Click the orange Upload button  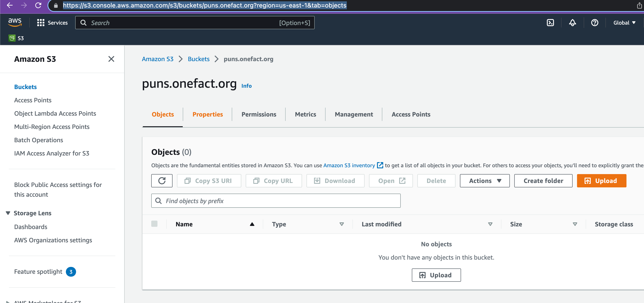pos(601,181)
